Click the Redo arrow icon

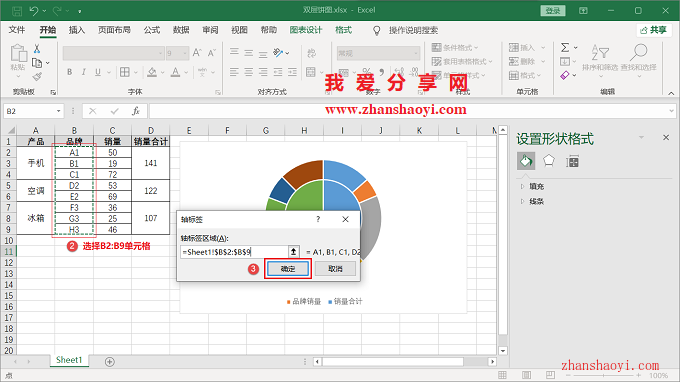click(57, 10)
